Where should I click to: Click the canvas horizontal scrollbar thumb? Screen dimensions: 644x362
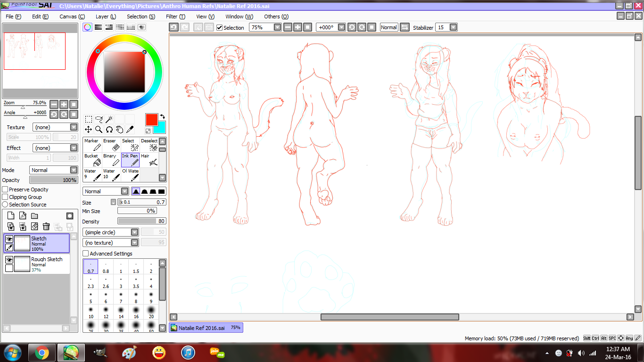[x=390, y=317]
